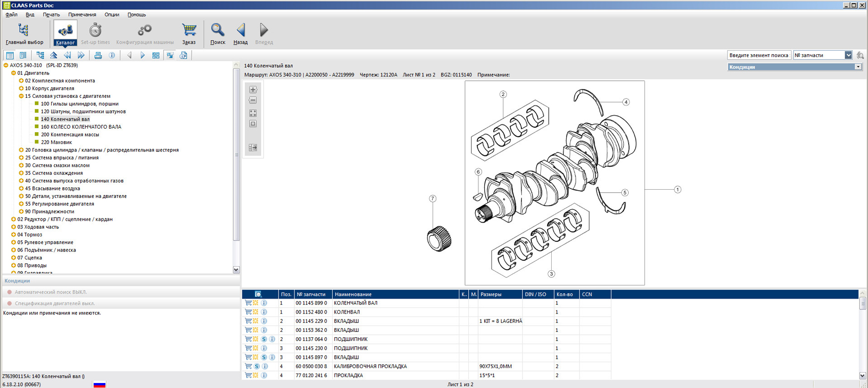Add part 00 1145 899 0 to cart
The height and width of the screenshot is (388, 868).
[248, 303]
